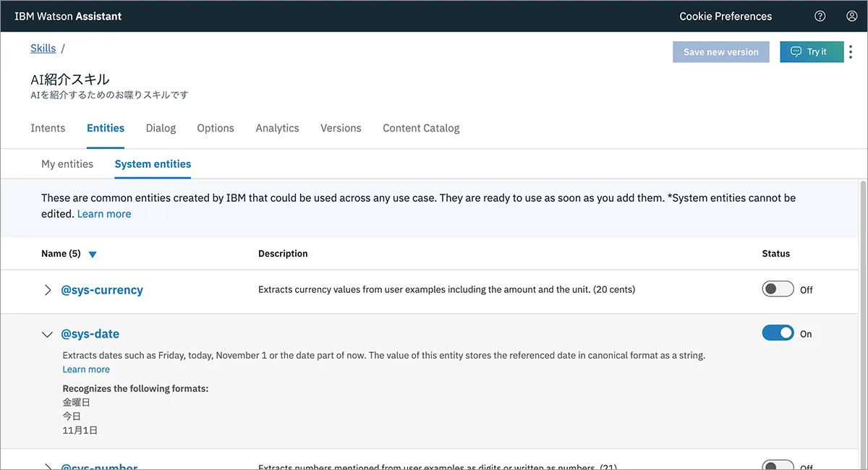Click Learn more in the info banner
The width and height of the screenshot is (868, 470).
(x=104, y=214)
